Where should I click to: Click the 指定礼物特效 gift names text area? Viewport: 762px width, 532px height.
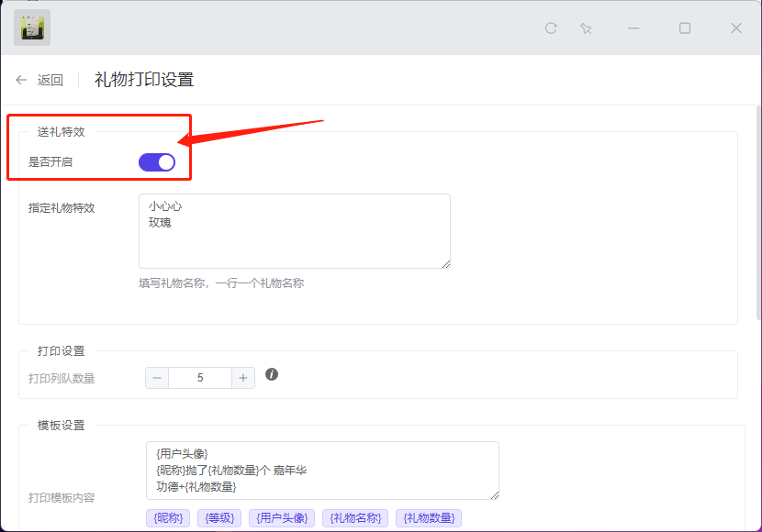(294, 231)
